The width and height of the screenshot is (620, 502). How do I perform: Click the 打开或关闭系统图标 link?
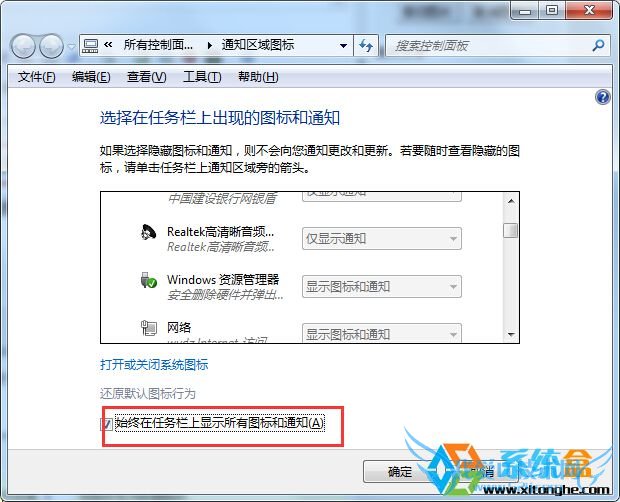click(x=154, y=364)
